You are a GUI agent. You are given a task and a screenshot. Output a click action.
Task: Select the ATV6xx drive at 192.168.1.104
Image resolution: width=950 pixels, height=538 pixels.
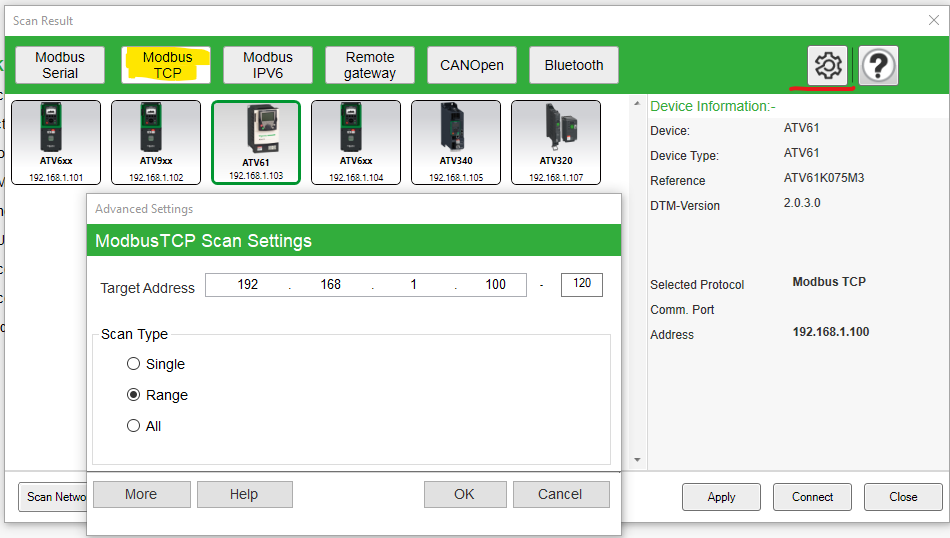pyautogui.click(x=356, y=142)
